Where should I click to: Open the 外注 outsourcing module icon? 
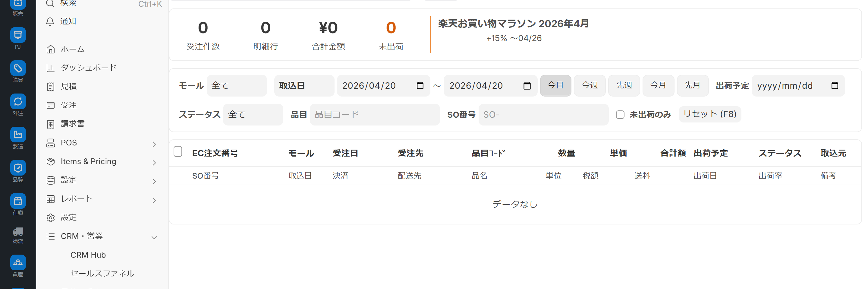pyautogui.click(x=18, y=101)
